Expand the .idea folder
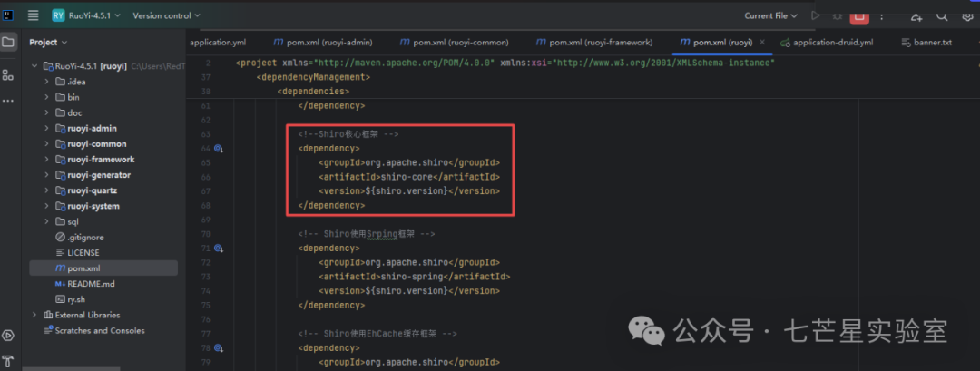Screen dimensions: 980x371 [46, 82]
